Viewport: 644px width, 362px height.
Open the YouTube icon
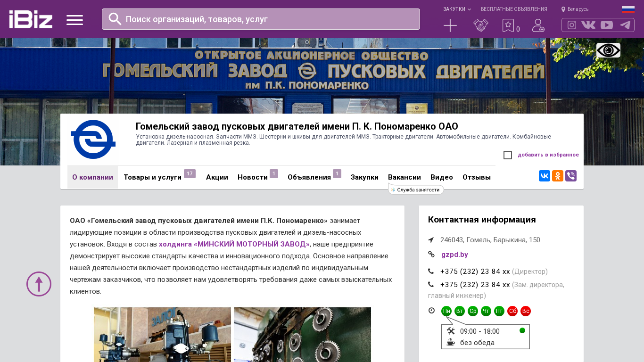[x=607, y=25]
